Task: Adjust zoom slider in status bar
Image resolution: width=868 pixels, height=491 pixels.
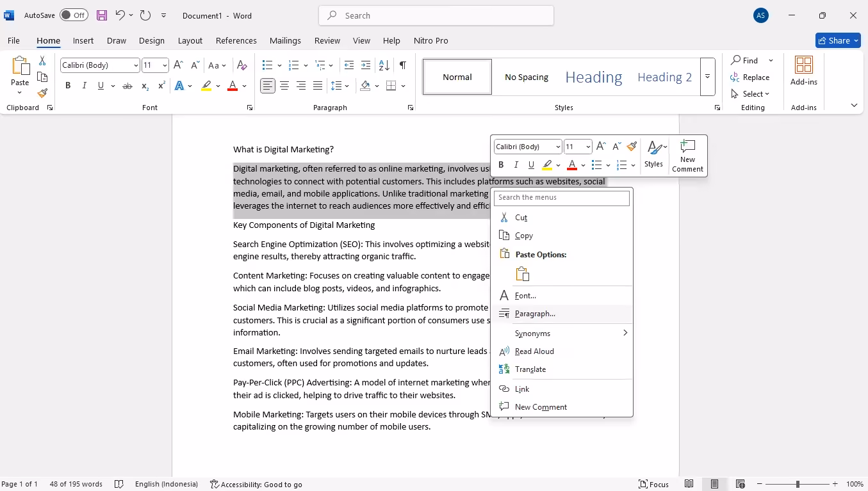Action: click(x=798, y=484)
